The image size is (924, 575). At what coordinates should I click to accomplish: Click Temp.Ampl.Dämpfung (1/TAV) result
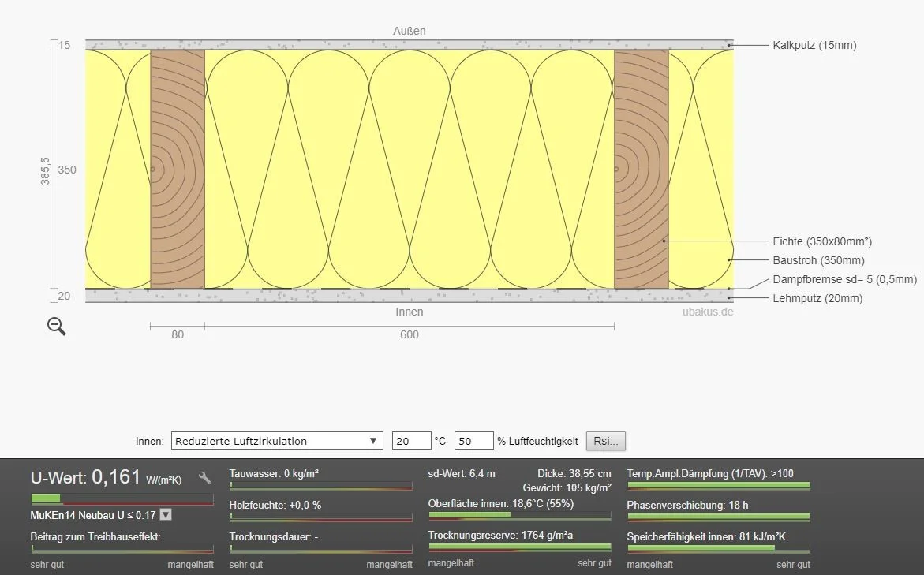pyautogui.click(x=710, y=473)
